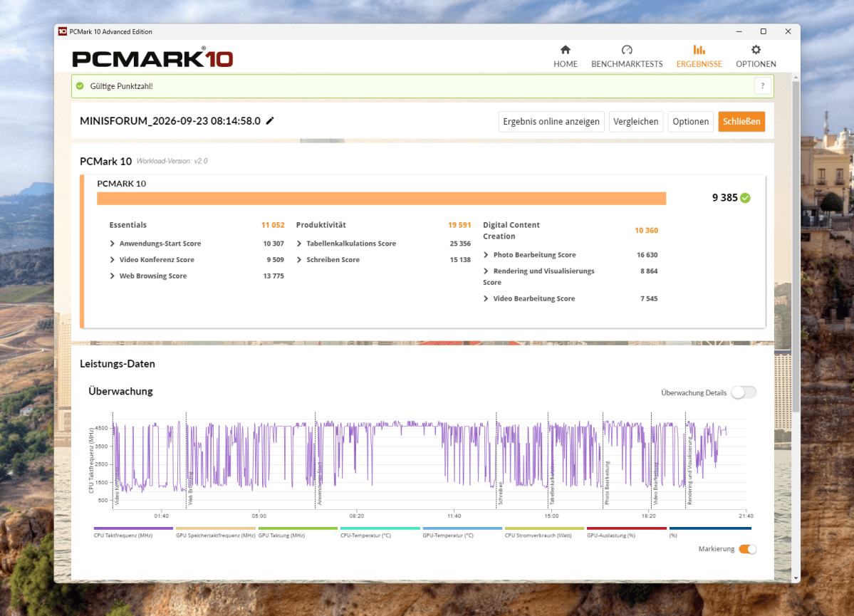Toggle GPU-Temperatur blue legend swatch
This screenshot has width=854, height=616.
click(462, 528)
